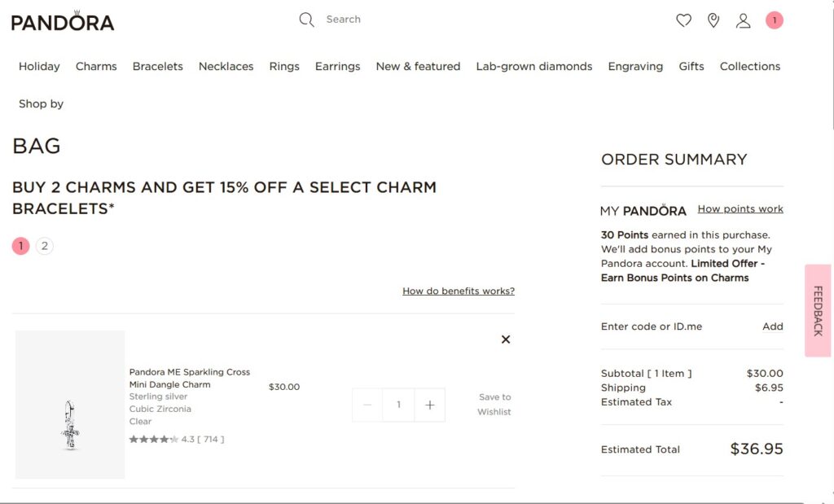Screen dimensions: 834x504
Task: Open wishlist via heart icon
Action: pos(683,20)
